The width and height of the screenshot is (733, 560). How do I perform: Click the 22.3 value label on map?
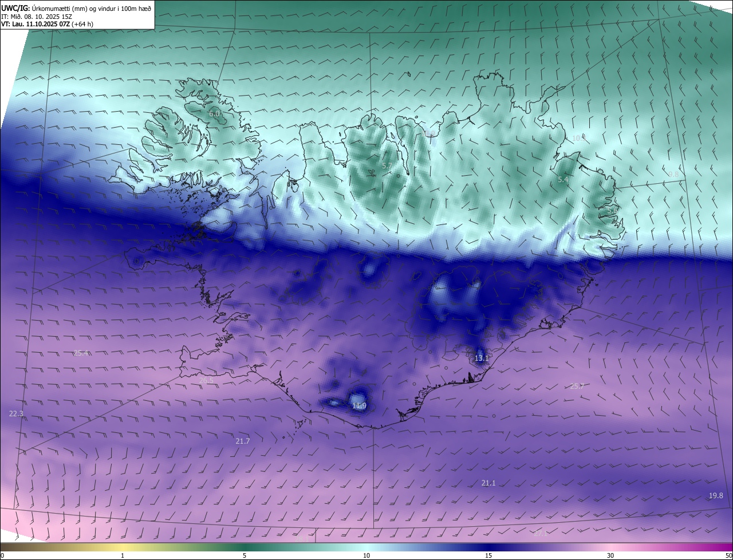click(17, 413)
